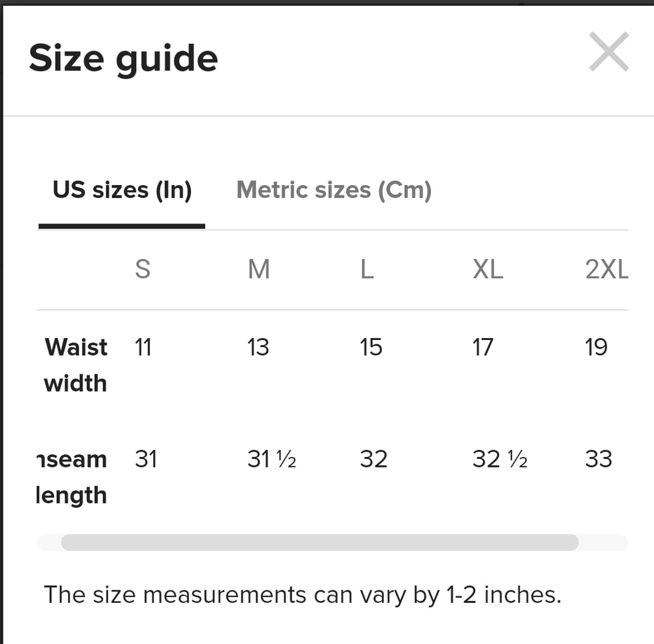Click the Waist width row label
The image size is (654, 644).
[x=75, y=365]
